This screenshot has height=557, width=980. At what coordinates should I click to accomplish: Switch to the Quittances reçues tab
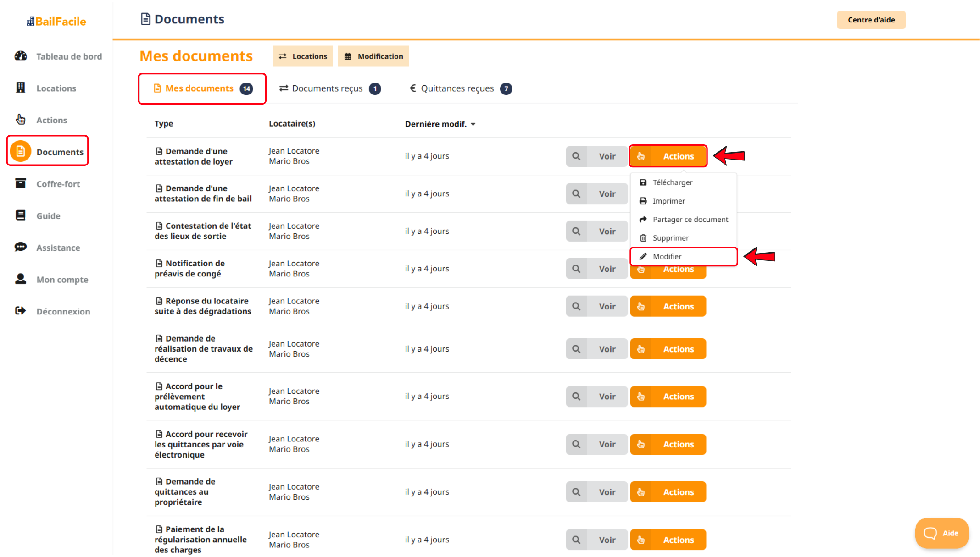pyautogui.click(x=457, y=88)
